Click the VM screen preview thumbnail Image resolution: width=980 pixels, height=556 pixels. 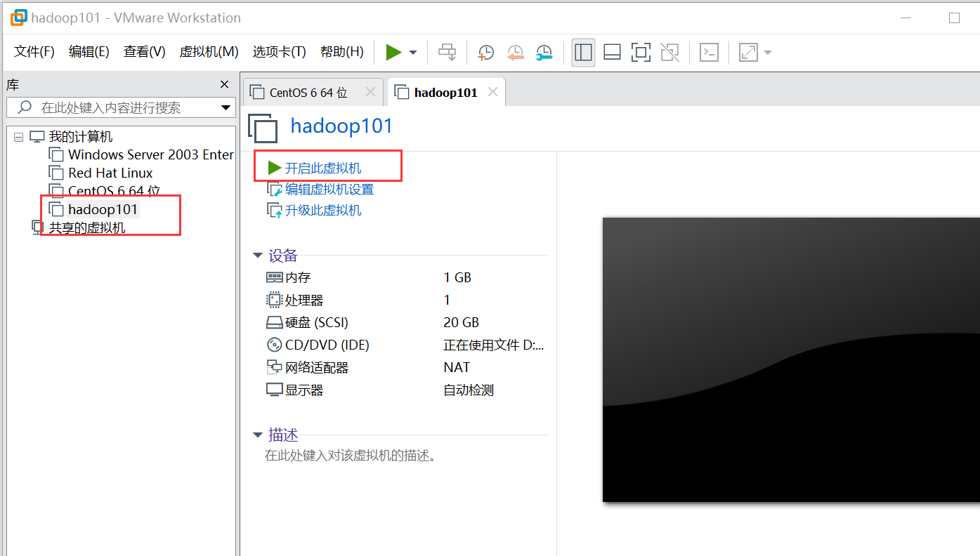[x=791, y=359]
